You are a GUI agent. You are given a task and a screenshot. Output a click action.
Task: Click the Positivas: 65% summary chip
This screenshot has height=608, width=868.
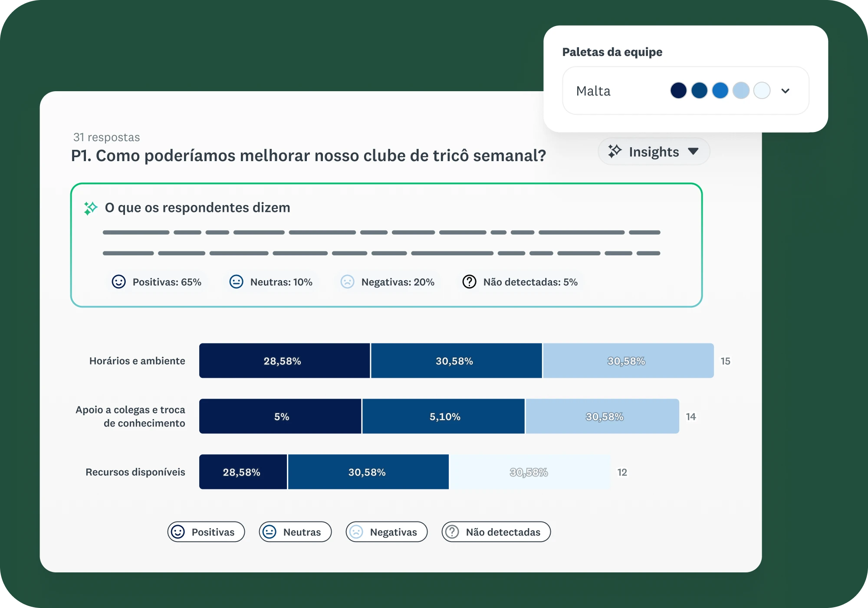pyautogui.click(x=156, y=282)
